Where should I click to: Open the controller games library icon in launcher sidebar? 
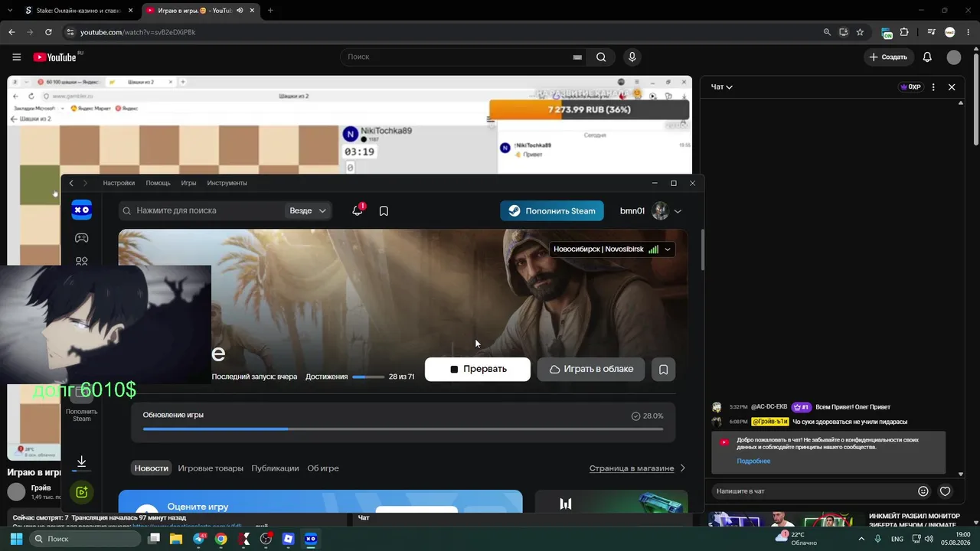point(81,238)
